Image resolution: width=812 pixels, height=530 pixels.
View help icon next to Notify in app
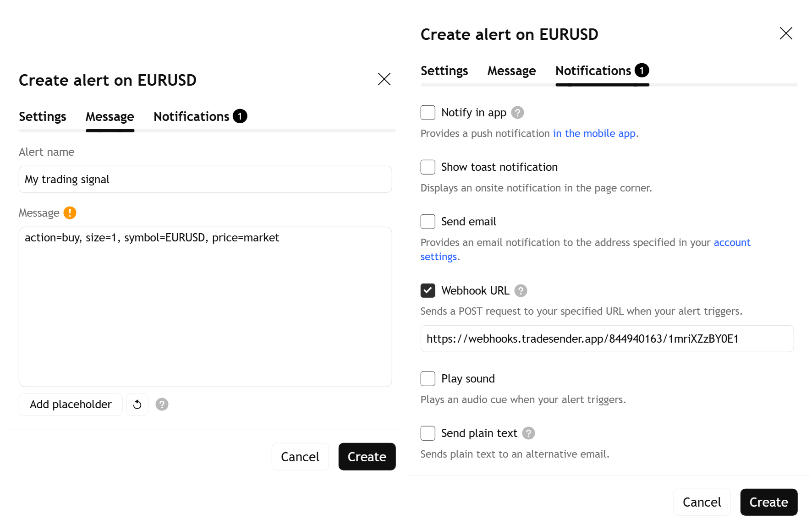click(518, 112)
